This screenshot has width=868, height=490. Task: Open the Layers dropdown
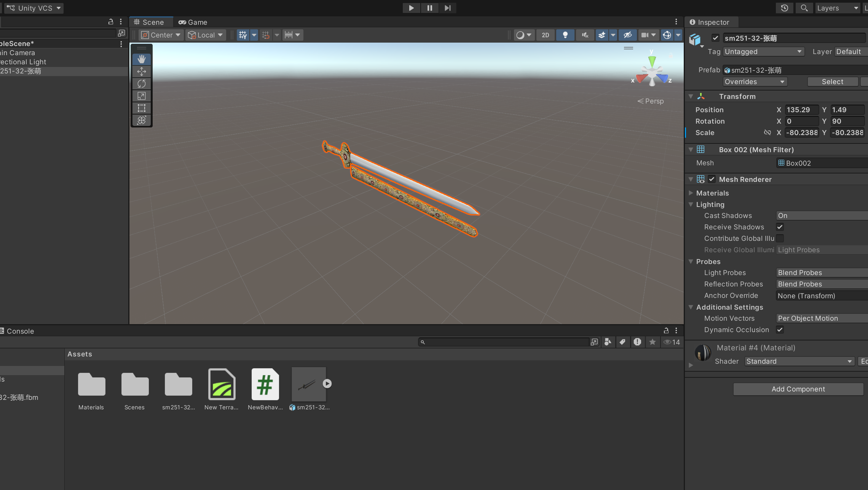click(838, 8)
